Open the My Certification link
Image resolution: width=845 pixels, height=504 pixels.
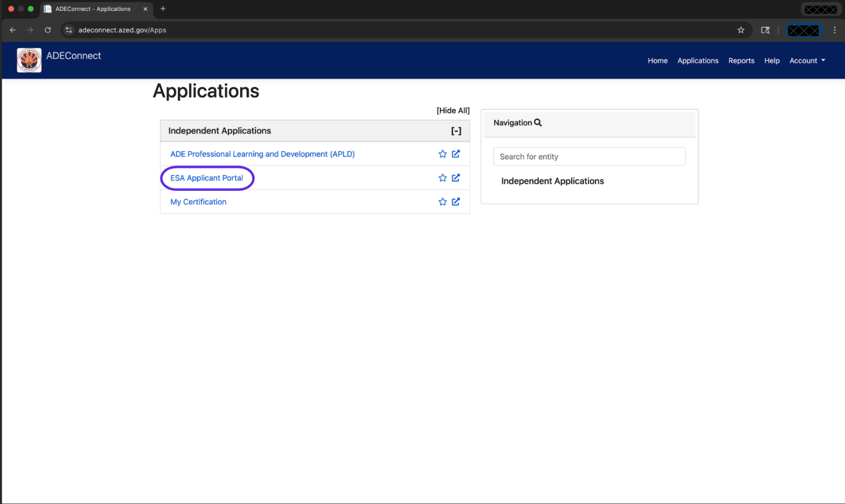click(x=198, y=202)
